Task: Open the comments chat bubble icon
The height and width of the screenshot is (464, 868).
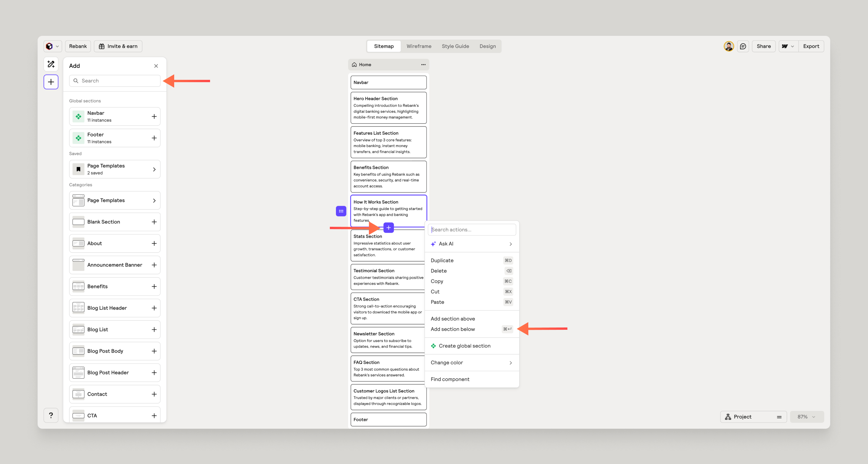Action: click(743, 46)
